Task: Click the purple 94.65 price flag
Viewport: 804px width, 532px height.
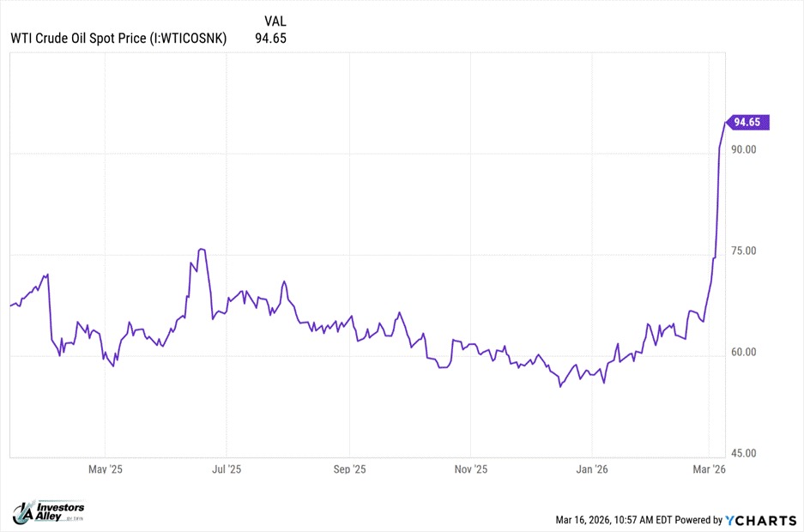Action: [x=747, y=122]
